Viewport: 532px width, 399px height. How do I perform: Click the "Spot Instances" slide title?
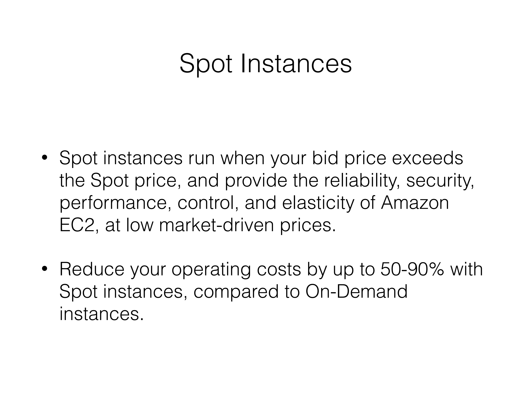266,64
